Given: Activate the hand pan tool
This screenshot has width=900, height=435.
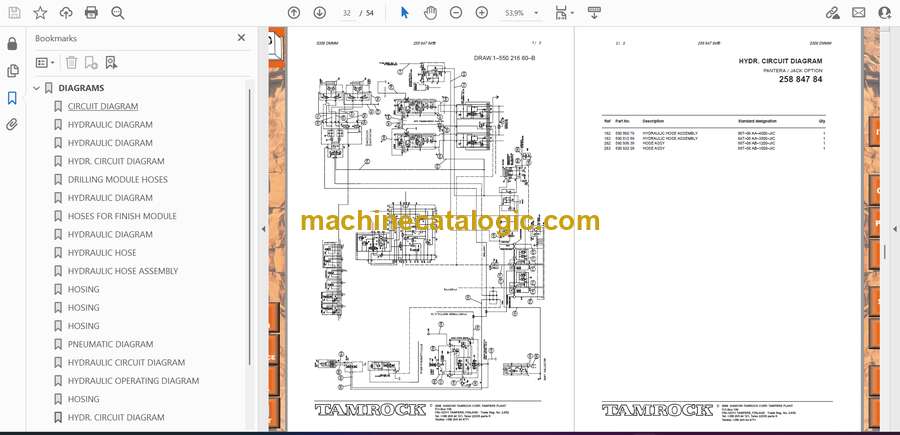Looking at the screenshot, I should [x=430, y=13].
